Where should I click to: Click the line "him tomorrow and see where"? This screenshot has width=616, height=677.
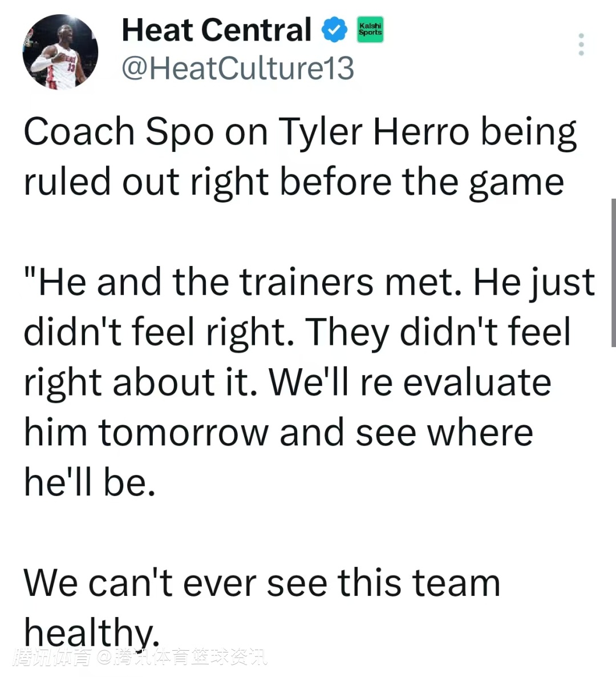click(278, 432)
